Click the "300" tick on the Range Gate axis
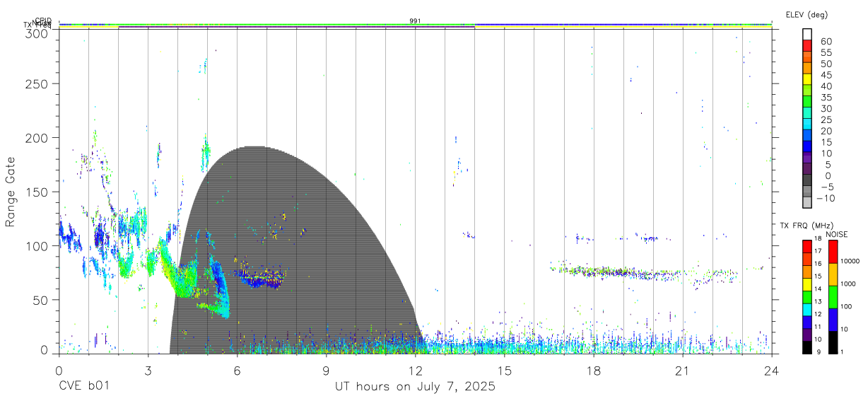 point(35,33)
